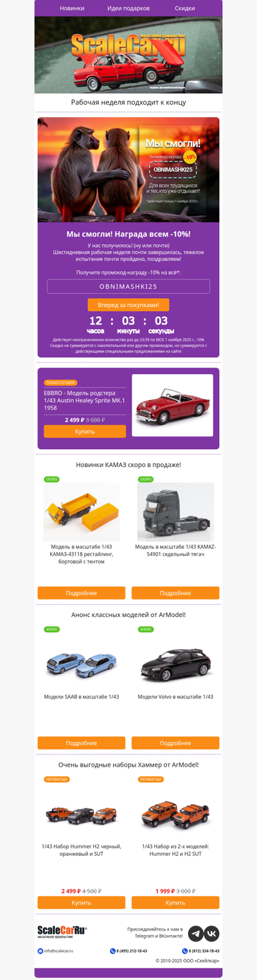Click Купить for Hummer H2 three-model set
This screenshot has height=980, width=257.
pyautogui.click(x=82, y=903)
